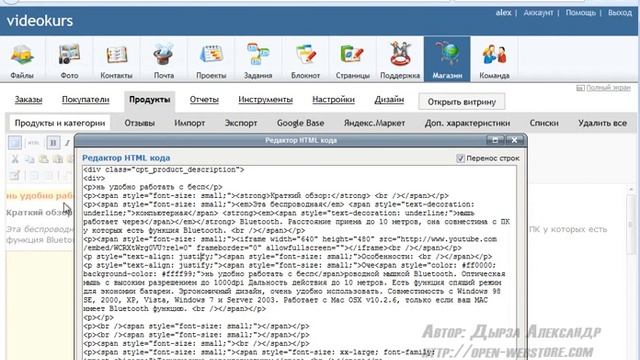The width and height of the screenshot is (640, 360).
Task: Click the Краткий обзор text in background editor
Action: click(39, 213)
